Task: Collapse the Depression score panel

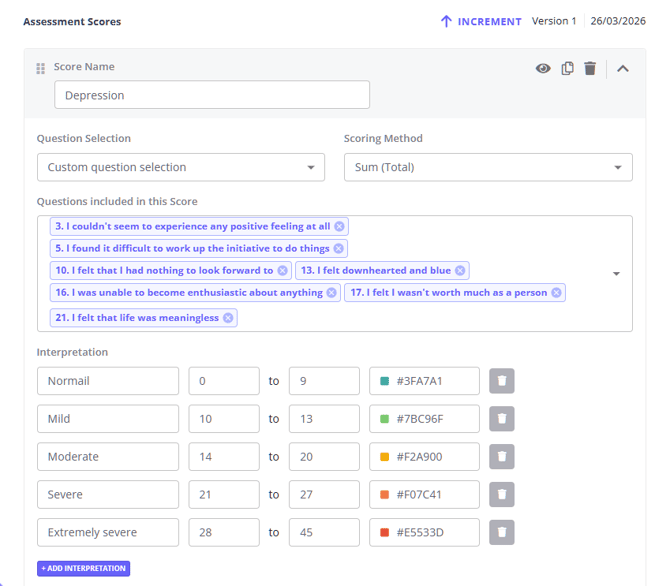Action: [x=623, y=68]
